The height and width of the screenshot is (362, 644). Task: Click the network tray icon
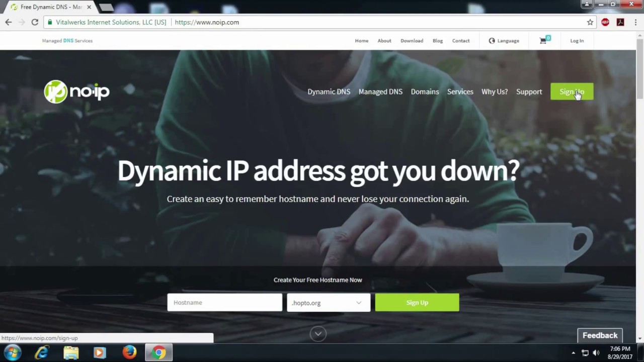(x=585, y=353)
